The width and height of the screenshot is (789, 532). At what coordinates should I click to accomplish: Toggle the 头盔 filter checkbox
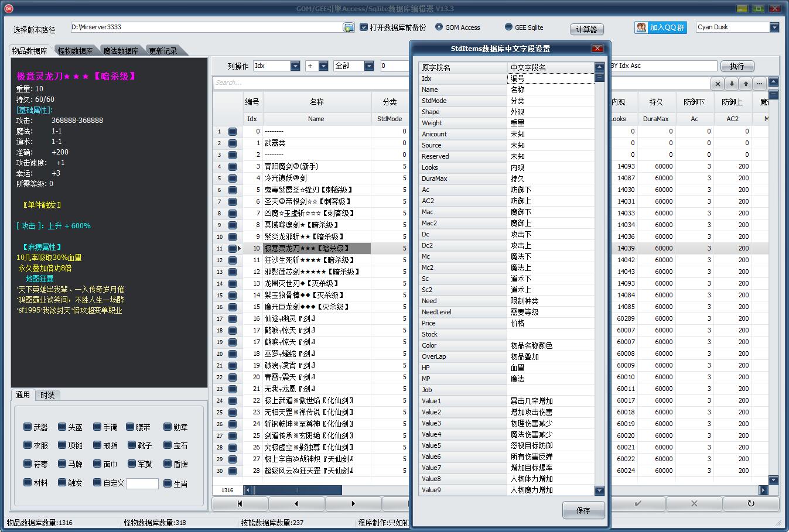click(x=62, y=427)
